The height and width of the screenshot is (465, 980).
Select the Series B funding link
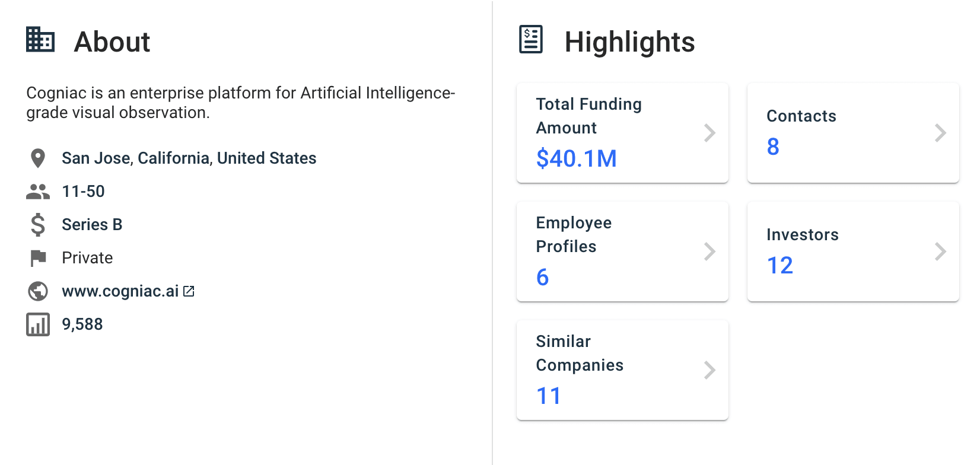[x=92, y=225]
